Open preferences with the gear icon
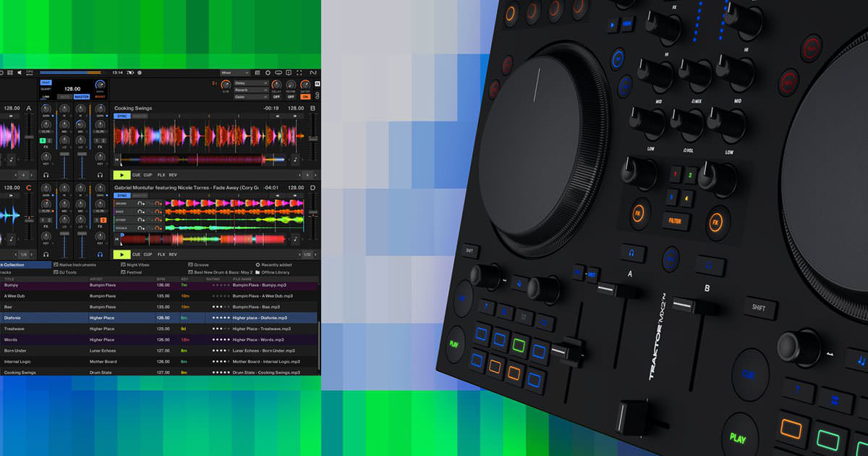Viewport: 868px width, 456px height. coord(268,73)
